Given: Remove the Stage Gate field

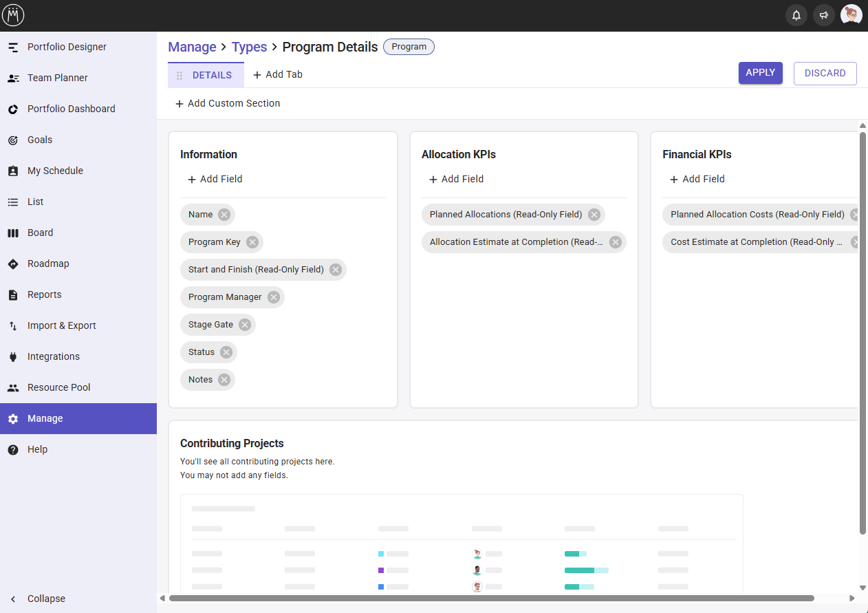Looking at the screenshot, I should point(245,325).
